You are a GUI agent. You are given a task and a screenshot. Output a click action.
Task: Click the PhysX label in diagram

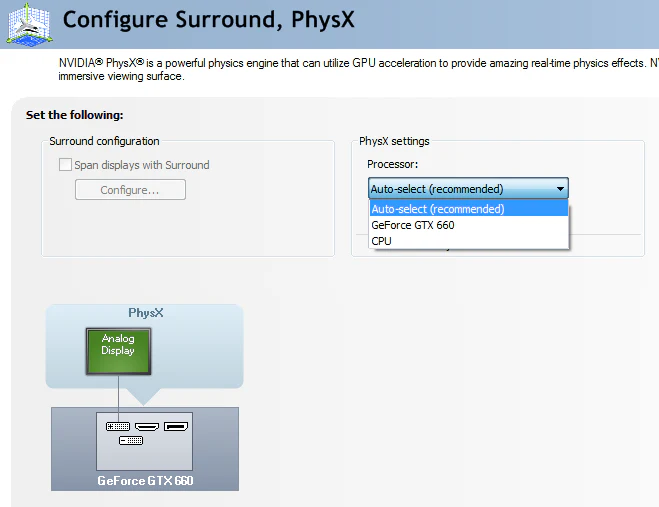(x=145, y=313)
